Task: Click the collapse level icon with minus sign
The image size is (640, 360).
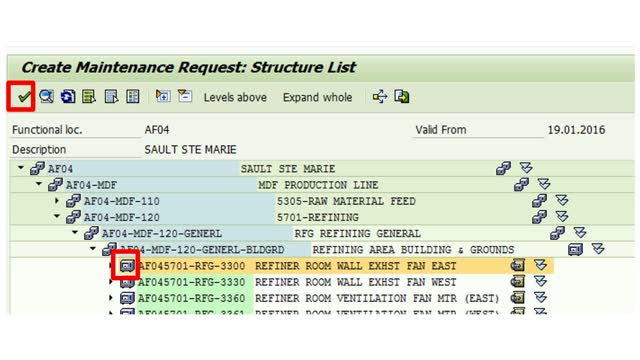Action: [x=185, y=96]
